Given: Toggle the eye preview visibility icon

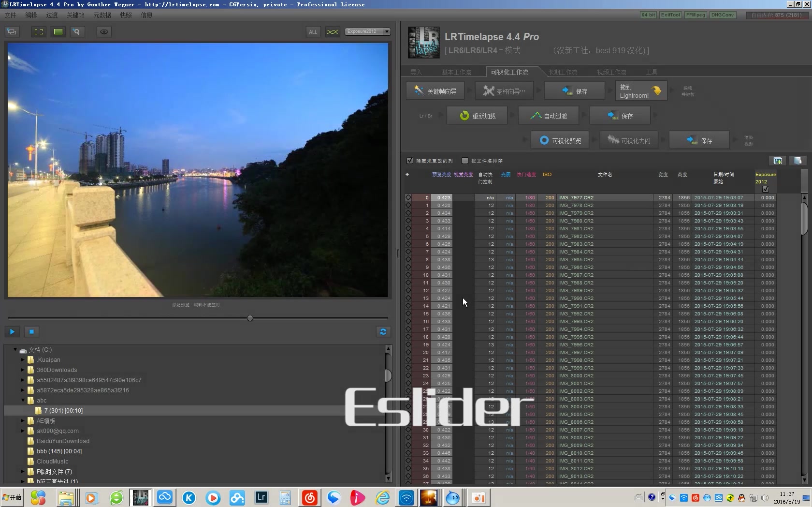Looking at the screenshot, I should coord(104,32).
